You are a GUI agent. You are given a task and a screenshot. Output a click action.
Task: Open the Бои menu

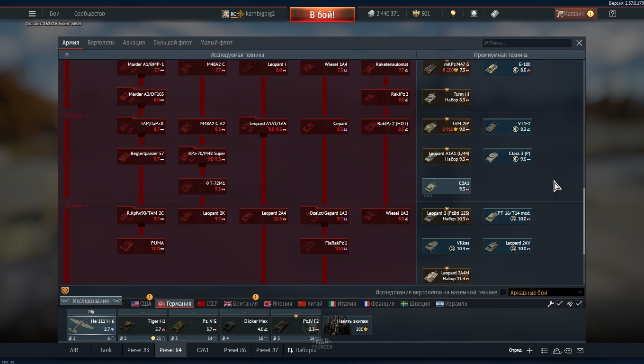55,14
